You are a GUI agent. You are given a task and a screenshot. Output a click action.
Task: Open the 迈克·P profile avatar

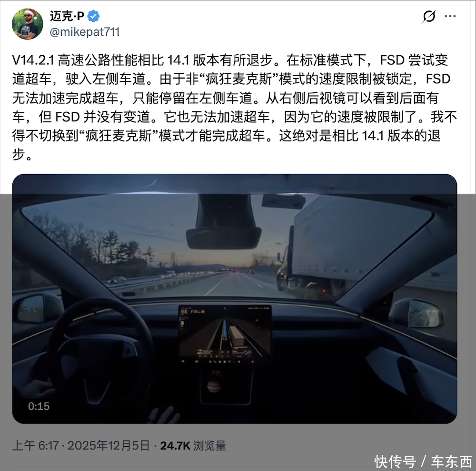[x=27, y=24]
